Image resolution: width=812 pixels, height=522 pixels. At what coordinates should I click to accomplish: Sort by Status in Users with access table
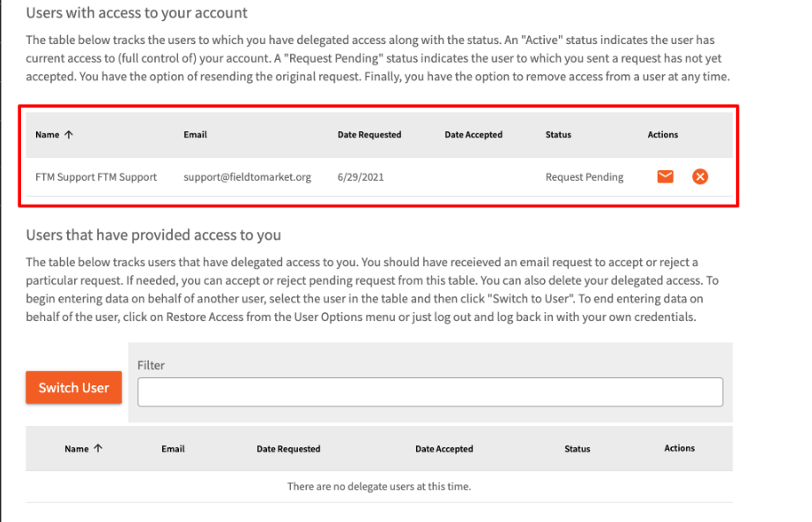coord(558,135)
